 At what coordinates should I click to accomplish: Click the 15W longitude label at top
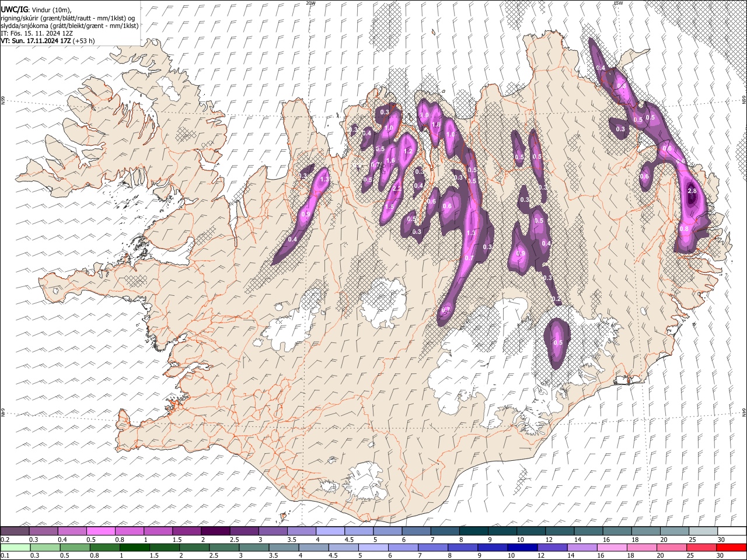coord(618,3)
